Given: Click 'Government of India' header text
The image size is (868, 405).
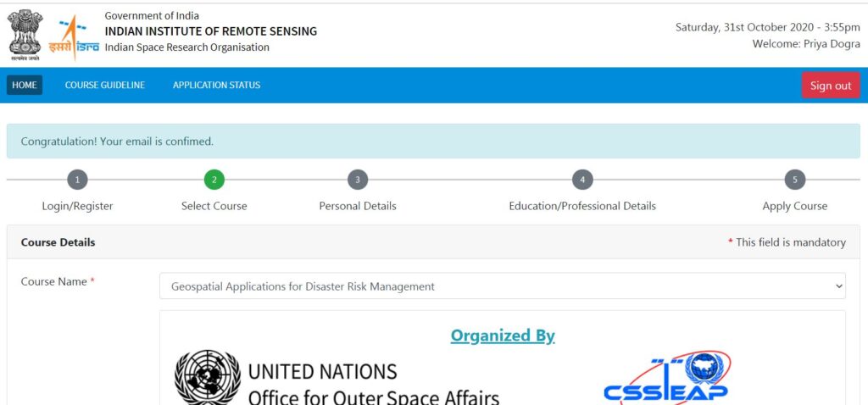Looking at the screenshot, I should coord(152,15).
